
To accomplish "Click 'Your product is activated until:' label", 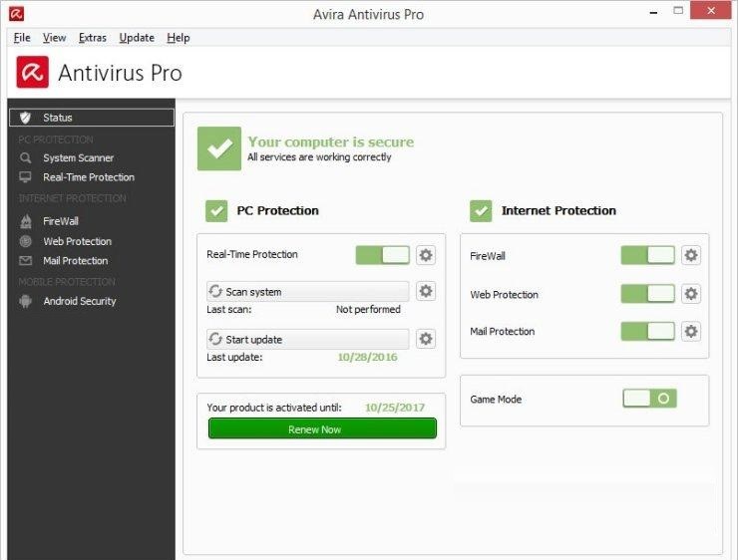I will [x=274, y=408].
